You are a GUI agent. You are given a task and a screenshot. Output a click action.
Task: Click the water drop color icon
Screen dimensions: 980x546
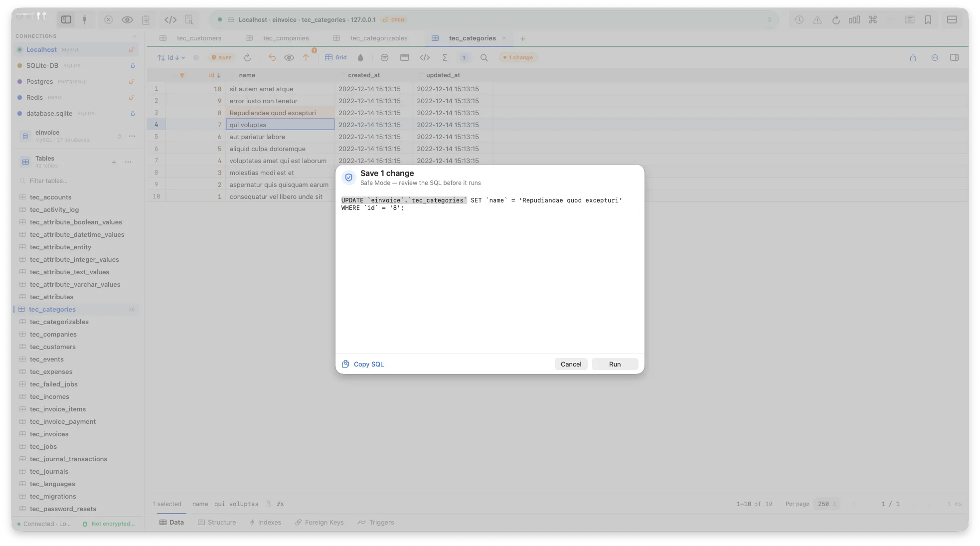[360, 57]
